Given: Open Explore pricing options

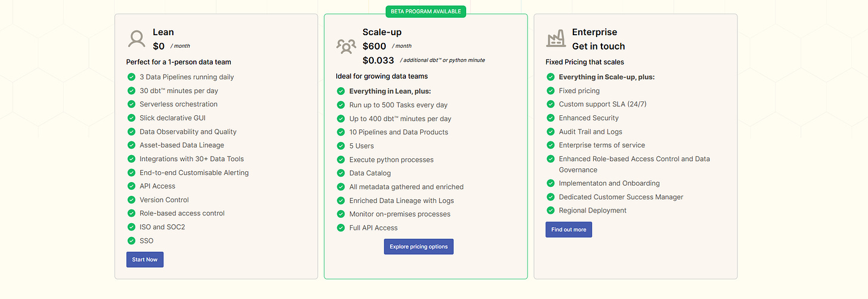Looking at the screenshot, I should point(418,246).
